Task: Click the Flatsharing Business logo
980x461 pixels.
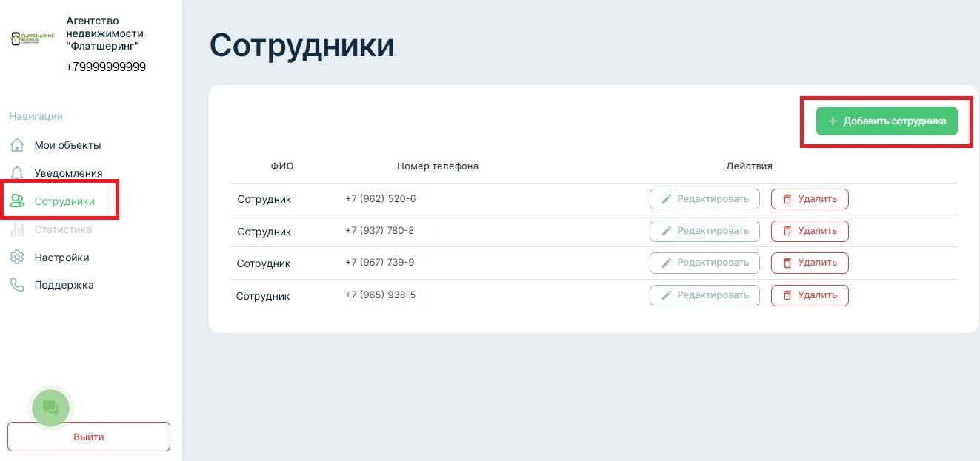Action: click(33, 38)
